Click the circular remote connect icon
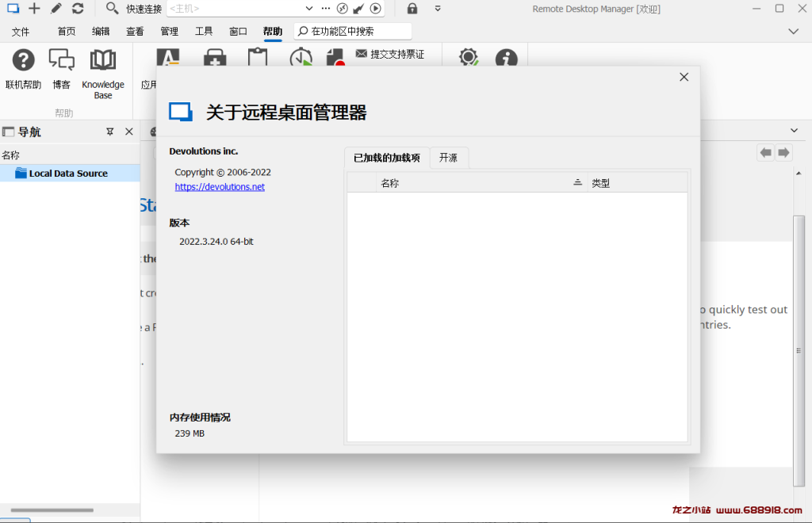The width and height of the screenshot is (812, 523). 343,8
